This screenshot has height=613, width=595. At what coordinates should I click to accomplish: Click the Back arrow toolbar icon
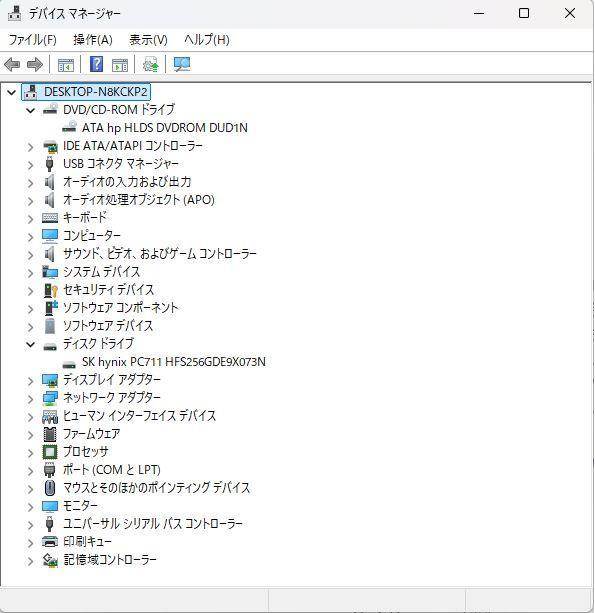(x=12, y=65)
